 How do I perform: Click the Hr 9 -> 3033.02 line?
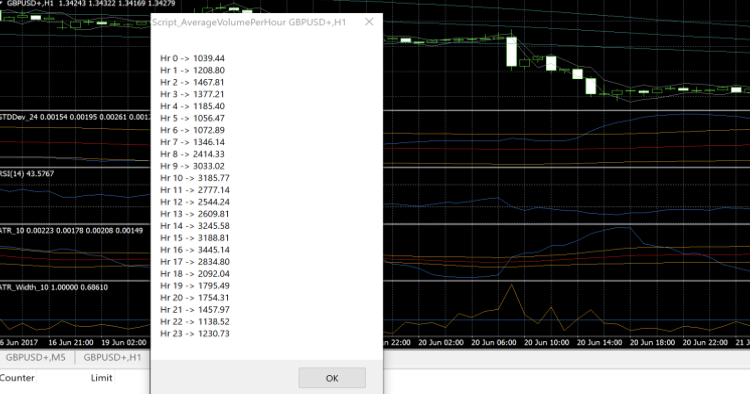192,166
